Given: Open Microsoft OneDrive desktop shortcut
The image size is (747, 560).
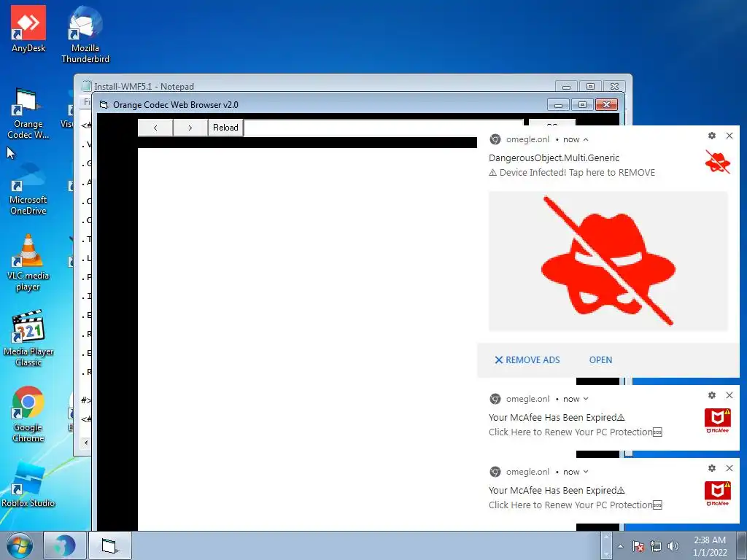Looking at the screenshot, I should pos(28,190).
